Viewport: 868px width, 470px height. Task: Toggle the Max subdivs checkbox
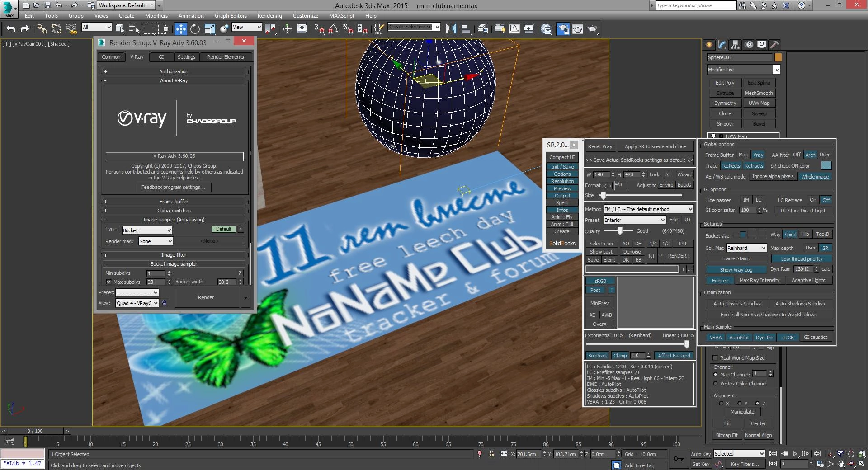[108, 282]
